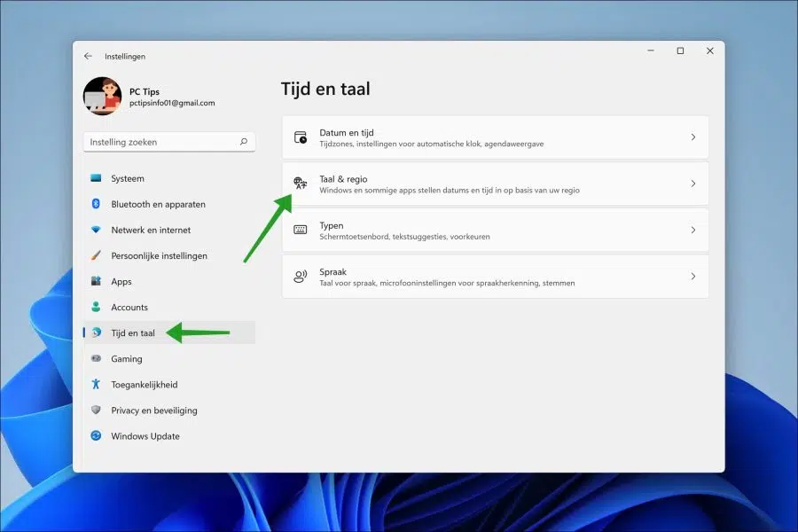Viewport: 798px width, 532px height.
Task: Open Taal & regio settings
Action: (x=495, y=184)
